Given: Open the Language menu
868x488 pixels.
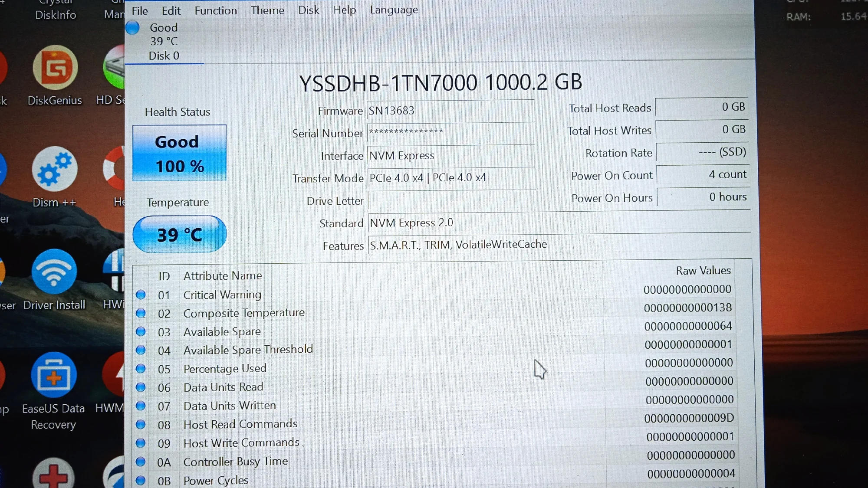Looking at the screenshot, I should [x=394, y=10].
